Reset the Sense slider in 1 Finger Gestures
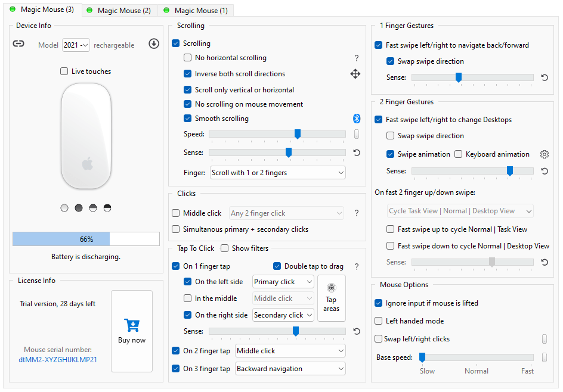The width and height of the screenshot is (563, 392). tap(544, 77)
